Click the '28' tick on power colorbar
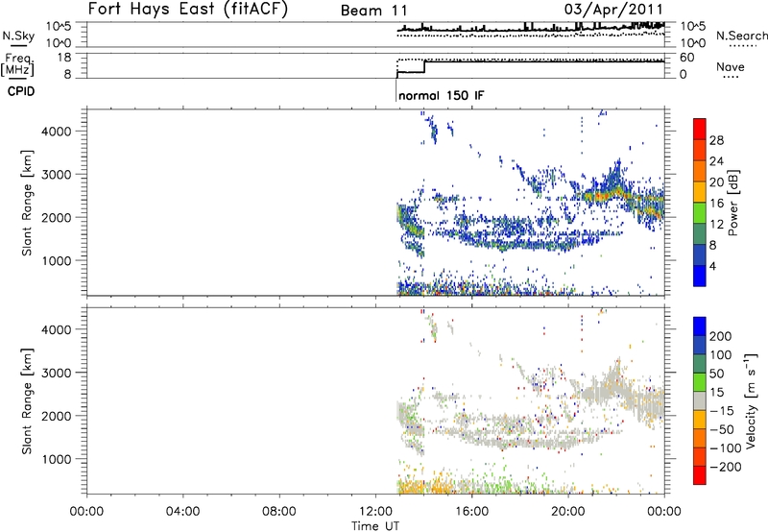Viewport: 768px width, 532px height. (716, 140)
